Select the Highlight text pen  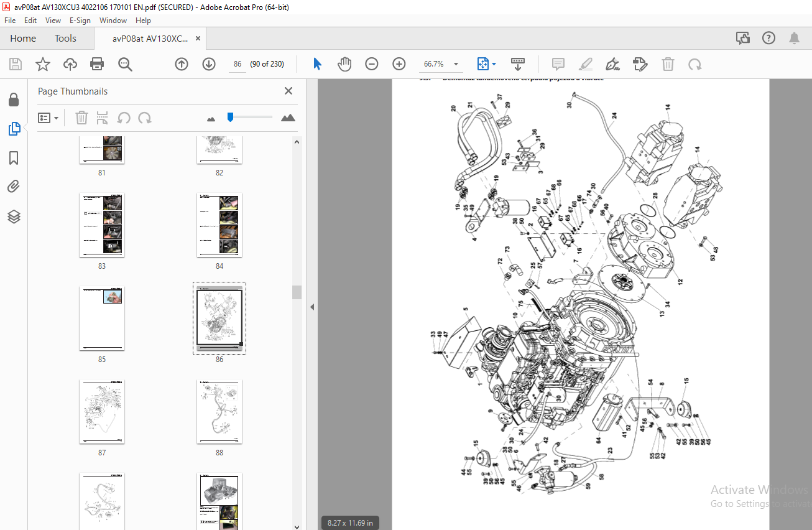(585, 64)
